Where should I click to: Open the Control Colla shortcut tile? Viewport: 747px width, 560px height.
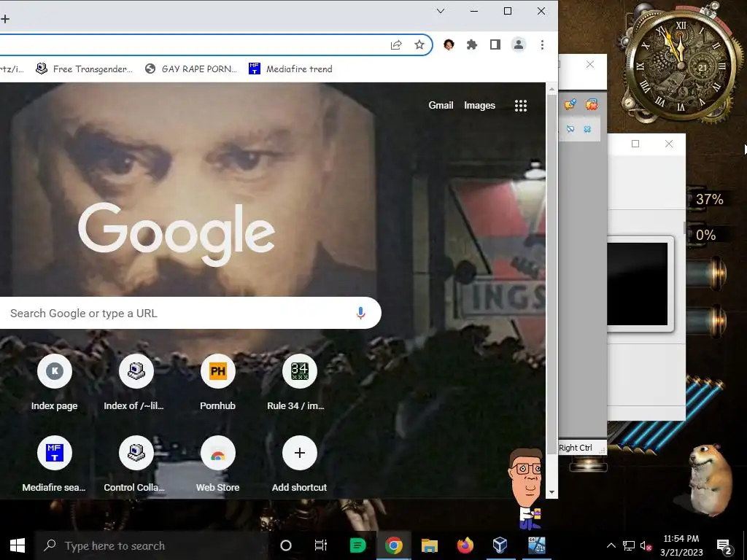(x=136, y=464)
